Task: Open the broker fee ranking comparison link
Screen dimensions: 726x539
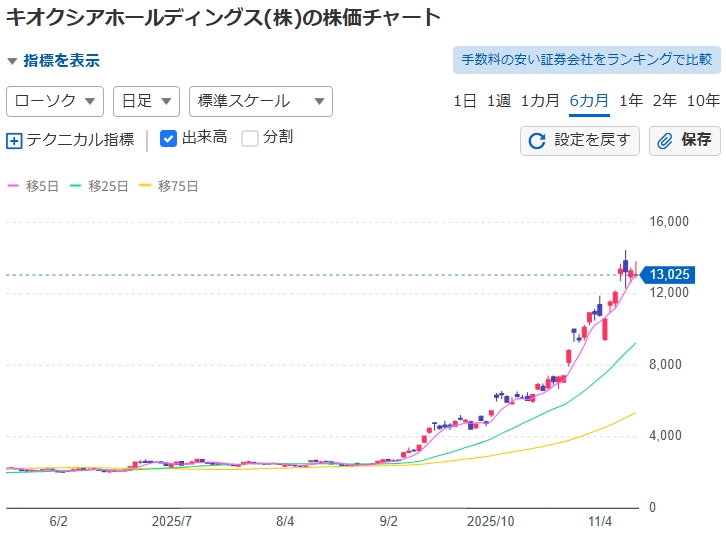Action: click(586, 60)
